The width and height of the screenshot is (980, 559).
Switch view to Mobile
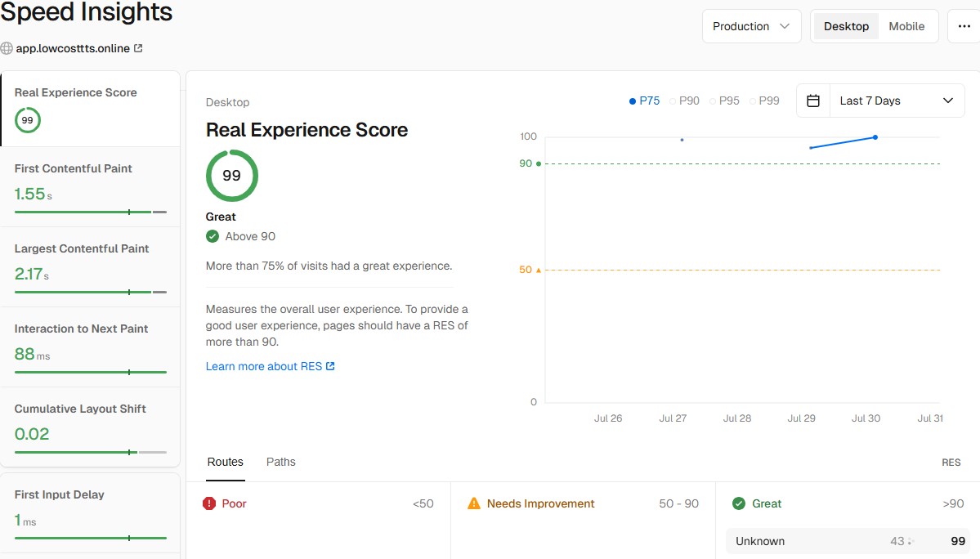[906, 26]
